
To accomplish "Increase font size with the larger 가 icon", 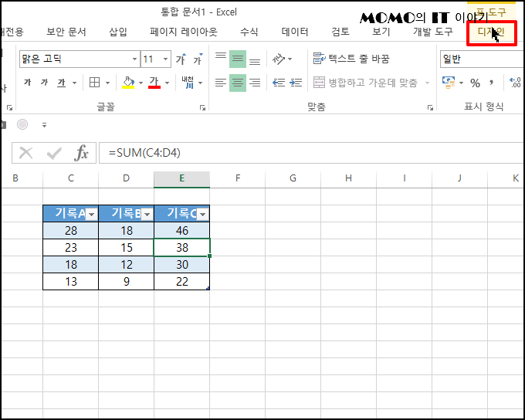I will click(x=181, y=59).
